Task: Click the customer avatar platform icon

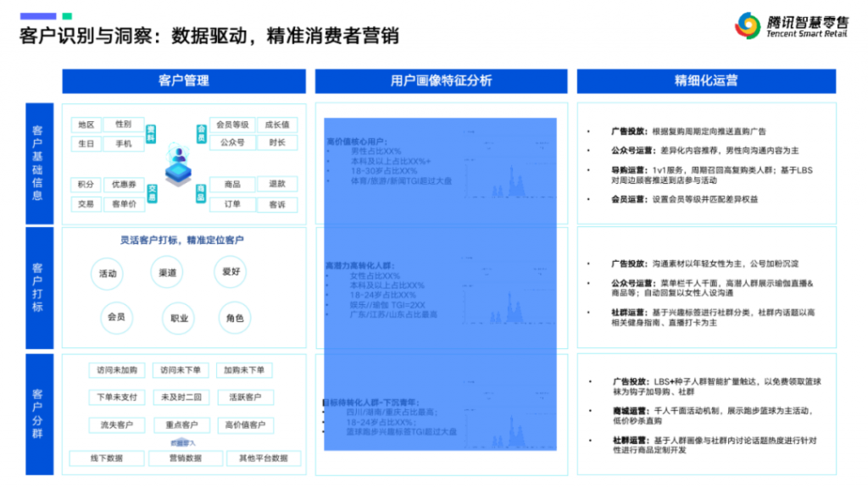Action: 178,164
